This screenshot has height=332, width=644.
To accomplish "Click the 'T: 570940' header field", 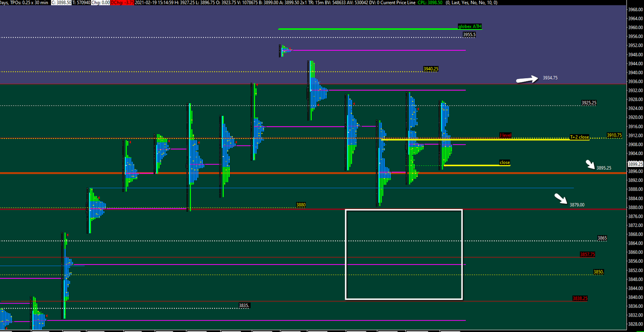I will point(82,3).
